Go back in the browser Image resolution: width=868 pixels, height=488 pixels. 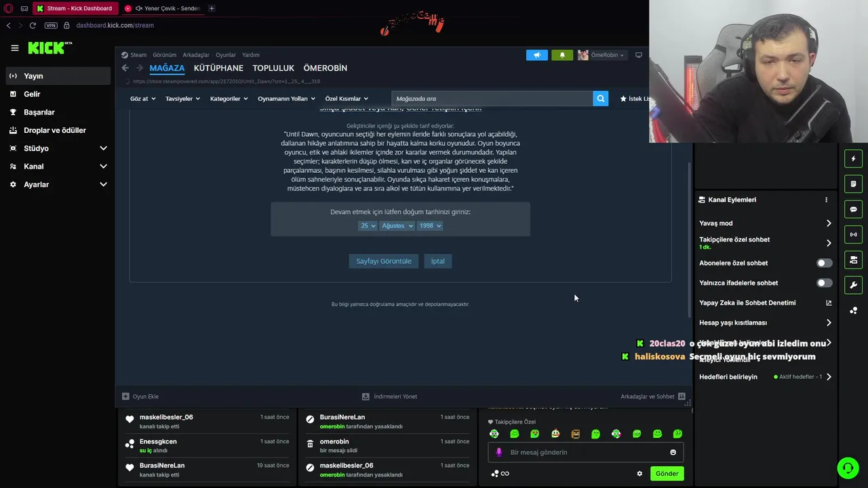point(8,25)
